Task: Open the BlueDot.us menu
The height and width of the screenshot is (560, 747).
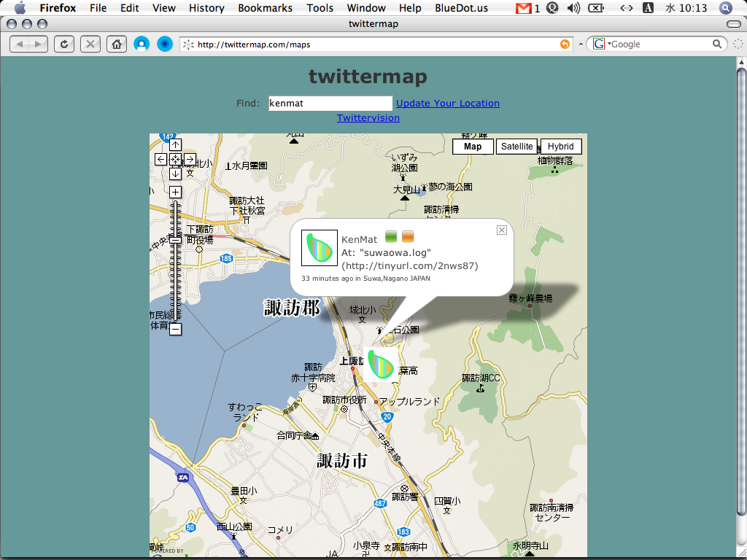Action: (x=462, y=7)
